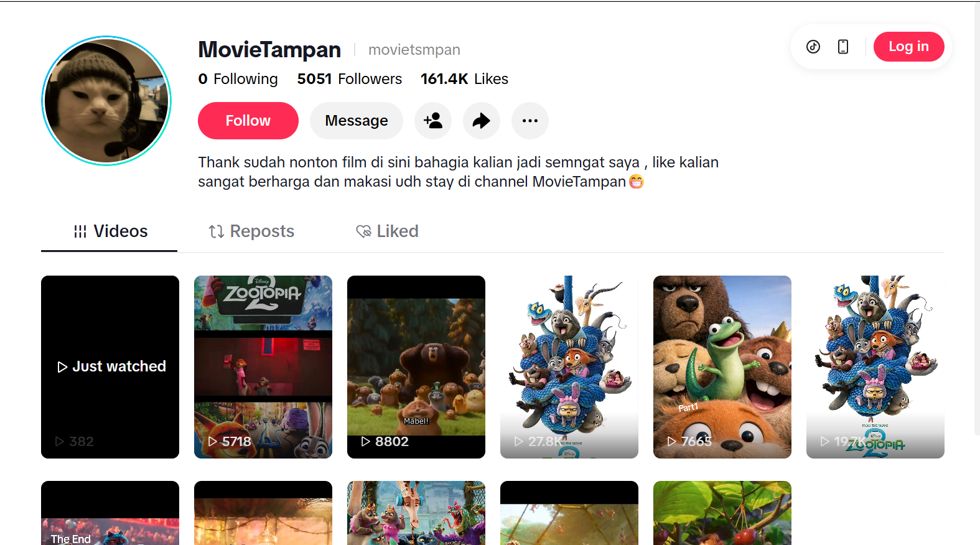Follow the MovieTampan account
The image size is (980, 545).
point(248,121)
